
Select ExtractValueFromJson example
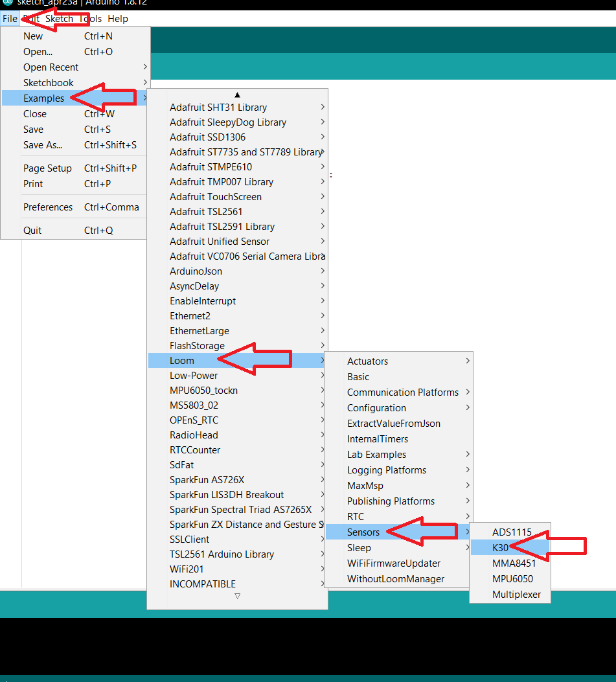click(x=398, y=424)
